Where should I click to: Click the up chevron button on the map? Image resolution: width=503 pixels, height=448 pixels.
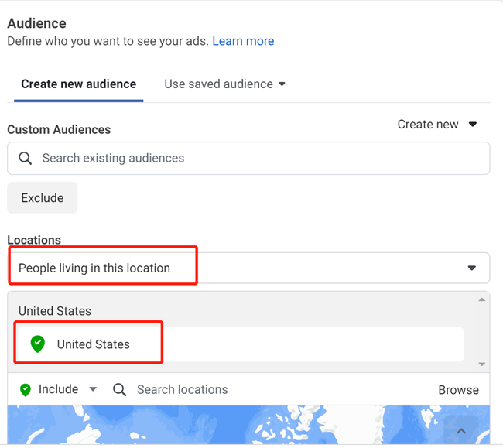click(461, 431)
